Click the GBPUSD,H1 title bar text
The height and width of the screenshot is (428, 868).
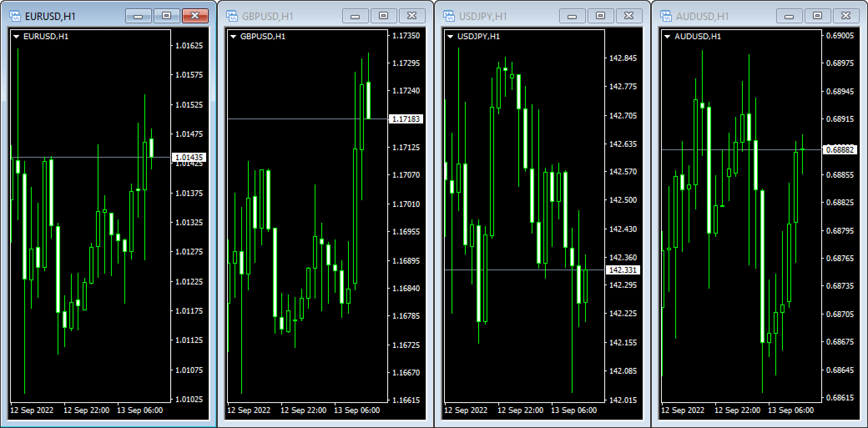click(x=267, y=16)
